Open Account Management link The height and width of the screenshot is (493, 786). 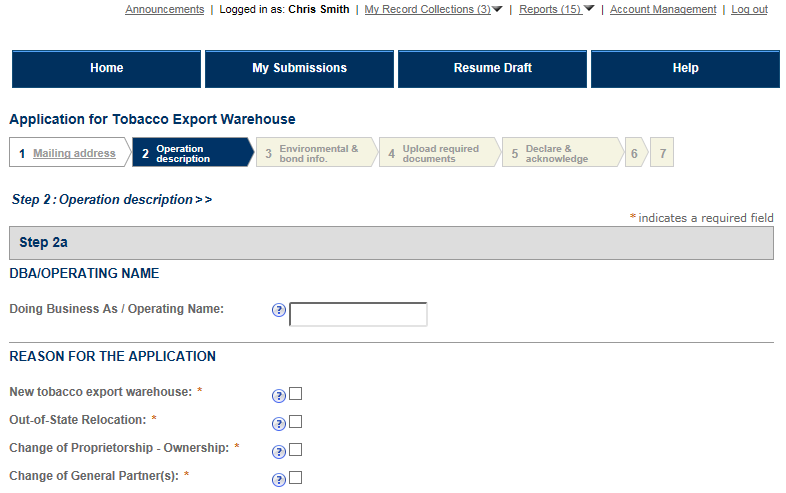[663, 10]
